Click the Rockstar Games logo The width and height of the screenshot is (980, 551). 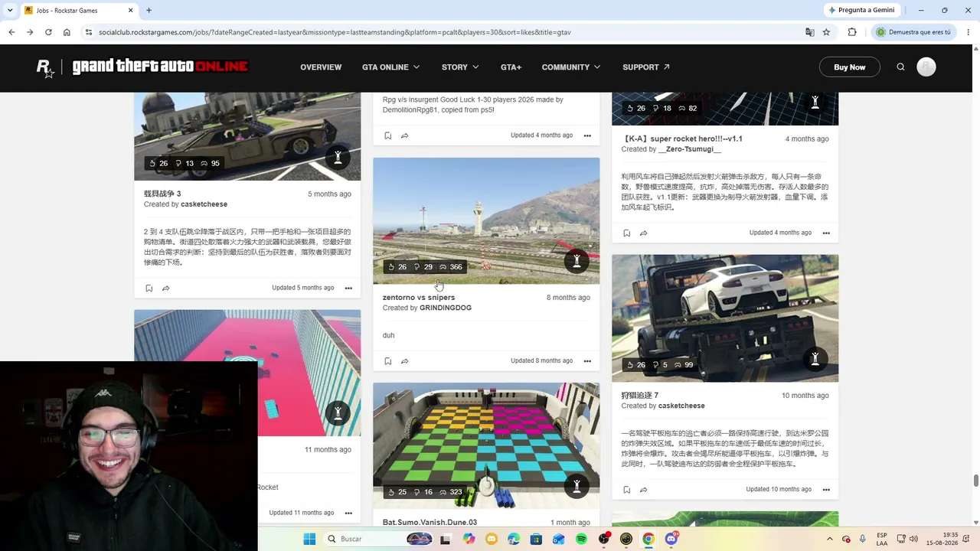coord(45,67)
